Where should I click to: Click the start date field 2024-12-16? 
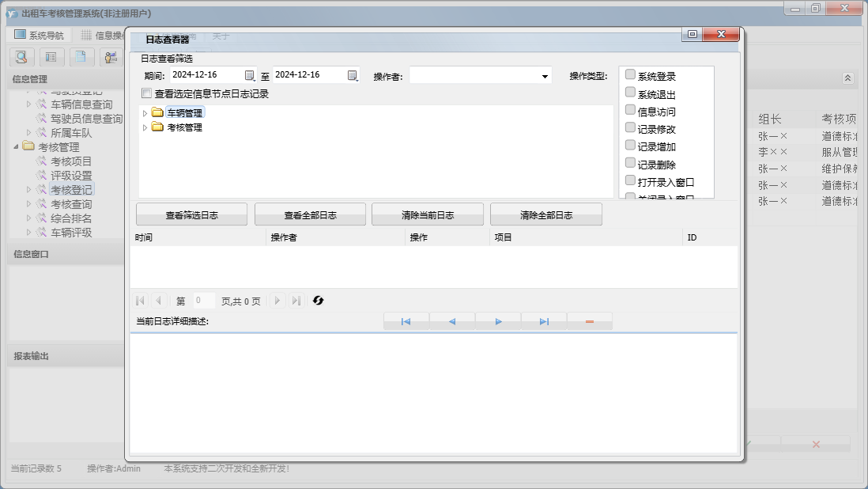(x=206, y=74)
